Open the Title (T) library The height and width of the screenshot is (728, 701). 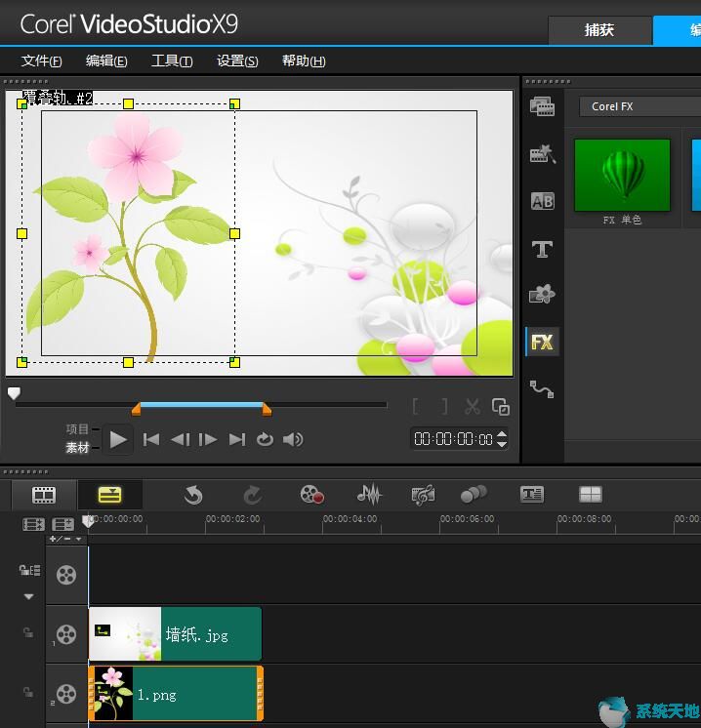point(542,250)
